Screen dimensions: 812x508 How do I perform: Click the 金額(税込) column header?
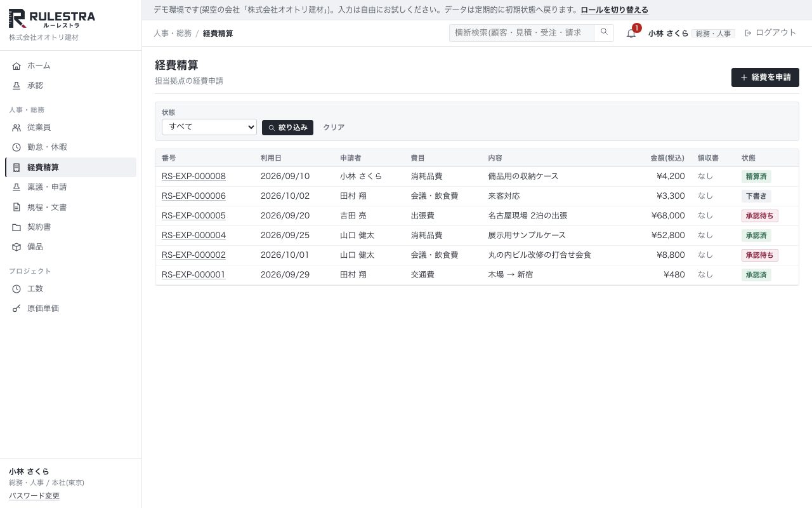pyautogui.click(x=667, y=158)
